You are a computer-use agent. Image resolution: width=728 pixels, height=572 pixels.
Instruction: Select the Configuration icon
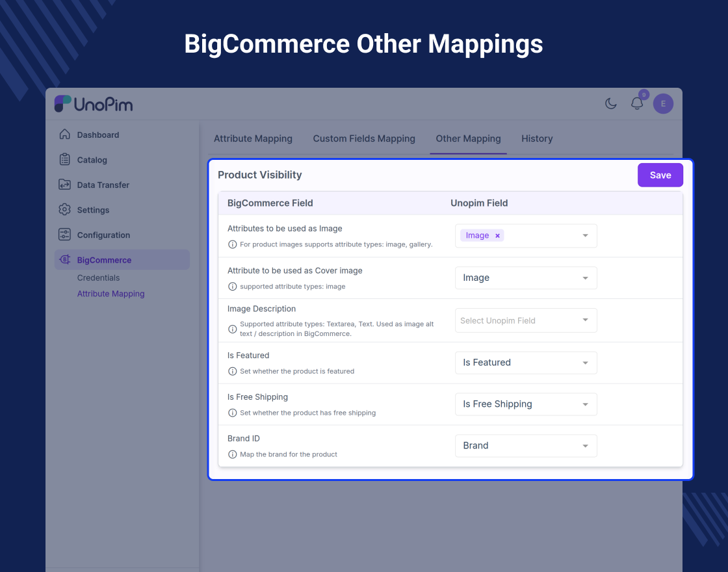[65, 235]
